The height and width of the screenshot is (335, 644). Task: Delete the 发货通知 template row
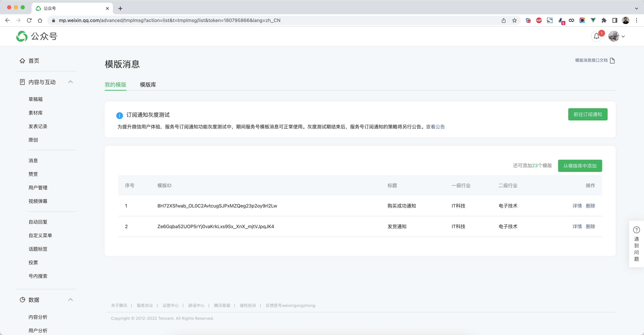[590, 227]
